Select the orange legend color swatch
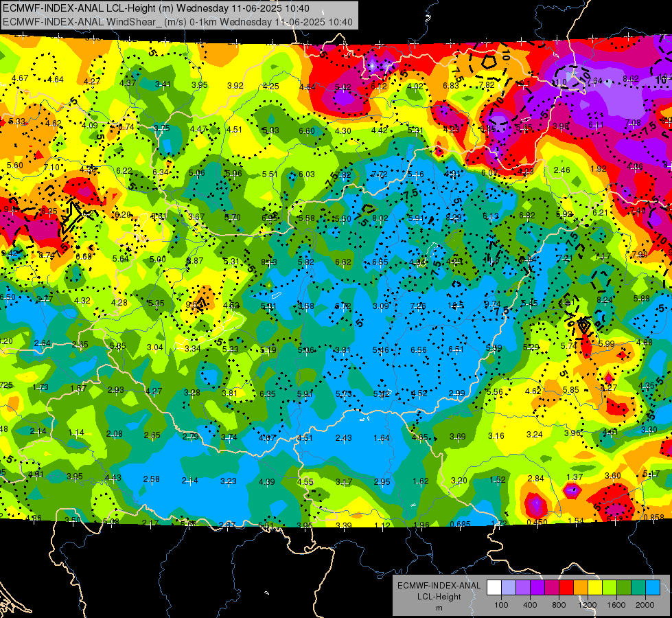Screen dimensions: 672x618 (581, 588)
